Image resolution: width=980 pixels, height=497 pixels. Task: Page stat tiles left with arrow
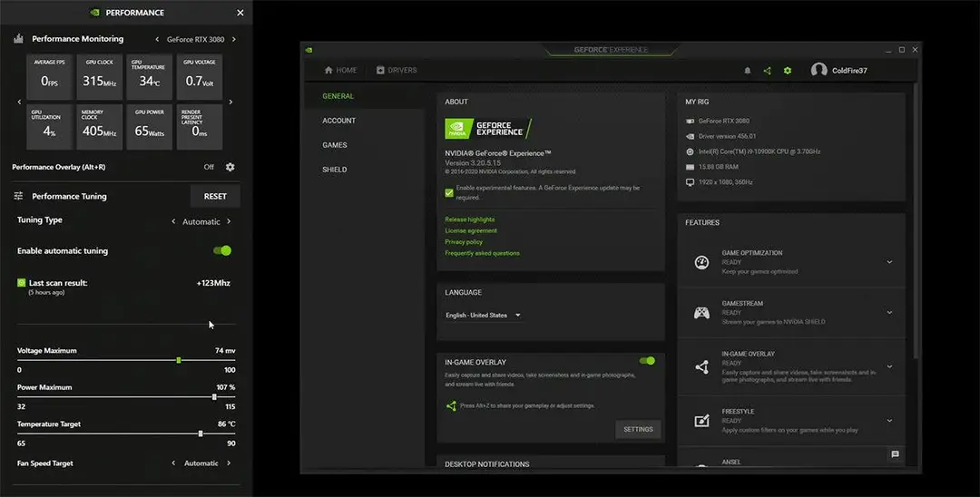point(19,102)
